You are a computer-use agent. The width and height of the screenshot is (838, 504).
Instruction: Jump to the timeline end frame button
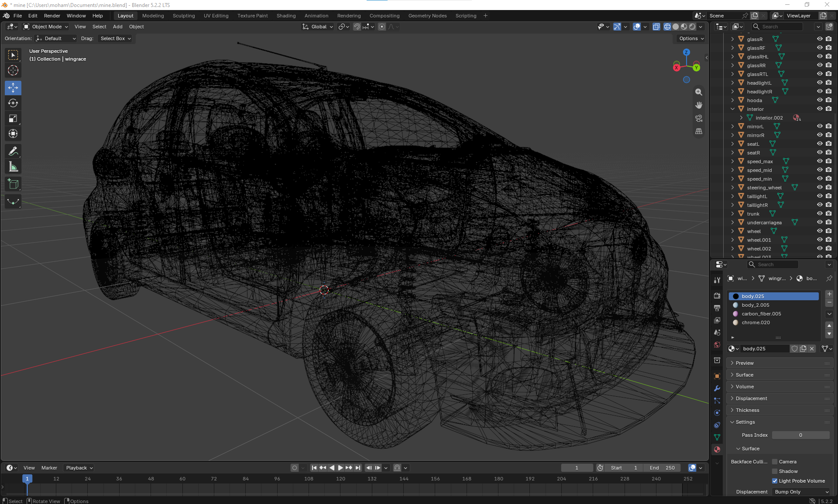(358, 468)
